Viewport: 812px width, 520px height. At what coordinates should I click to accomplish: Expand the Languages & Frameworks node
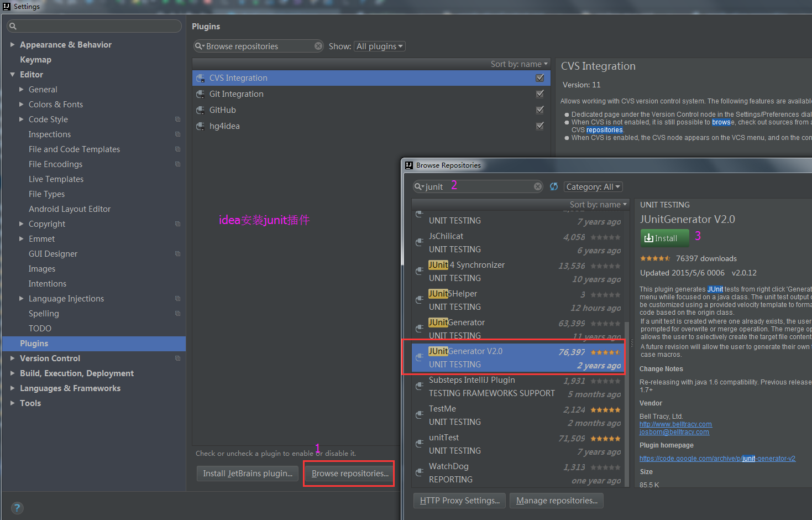tap(12, 388)
